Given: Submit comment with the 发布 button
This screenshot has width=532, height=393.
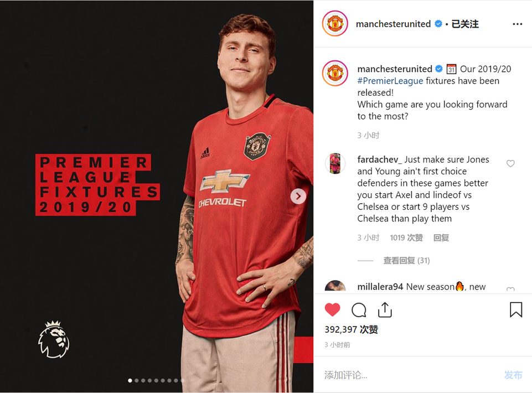Looking at the screenshot, I should point(513,375).
